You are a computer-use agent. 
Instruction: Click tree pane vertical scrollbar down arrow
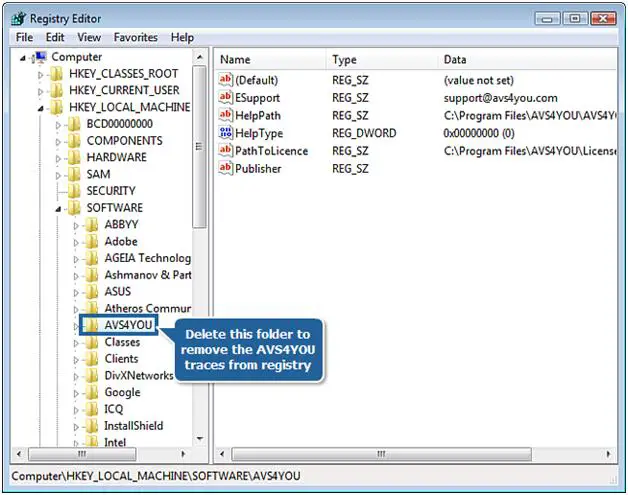[199, 439]
